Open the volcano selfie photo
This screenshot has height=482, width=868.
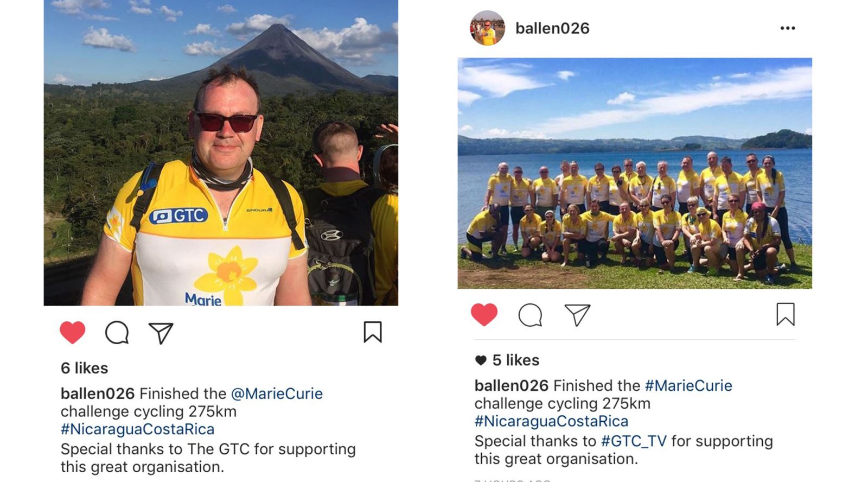[221, 153]
